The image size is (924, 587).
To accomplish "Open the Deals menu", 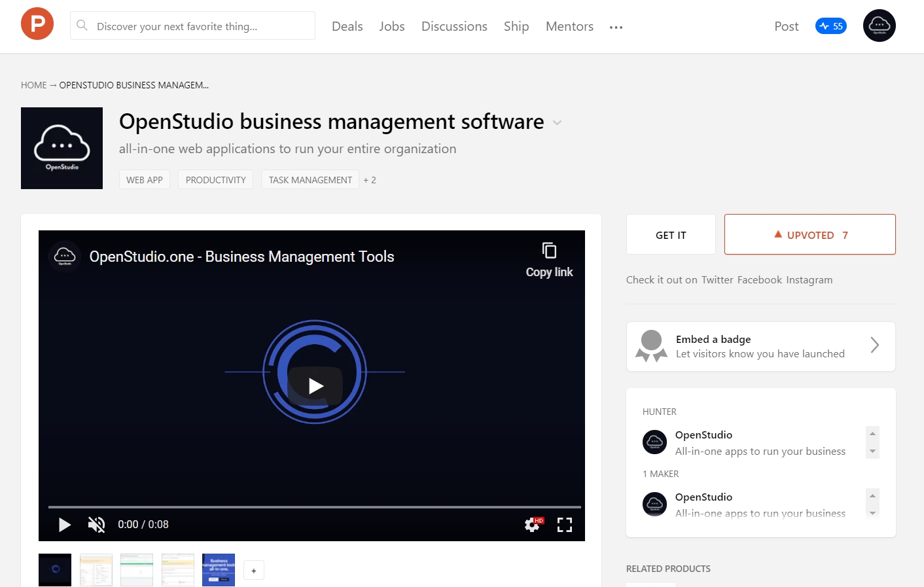I will click(x=347, y=26).
